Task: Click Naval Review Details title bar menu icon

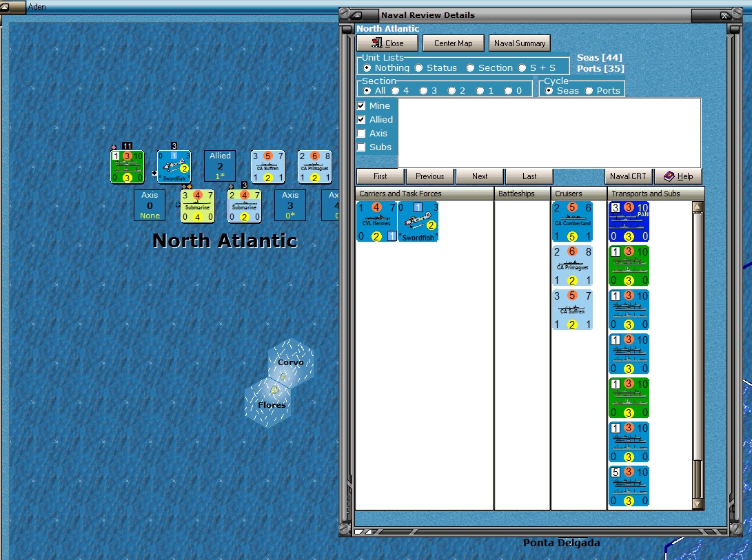Action: (358, 15)
